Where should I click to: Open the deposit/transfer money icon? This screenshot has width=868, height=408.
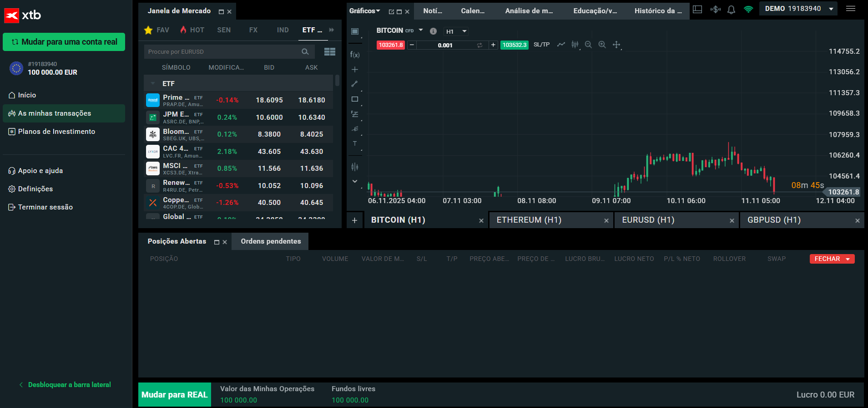tap(715, 10)
